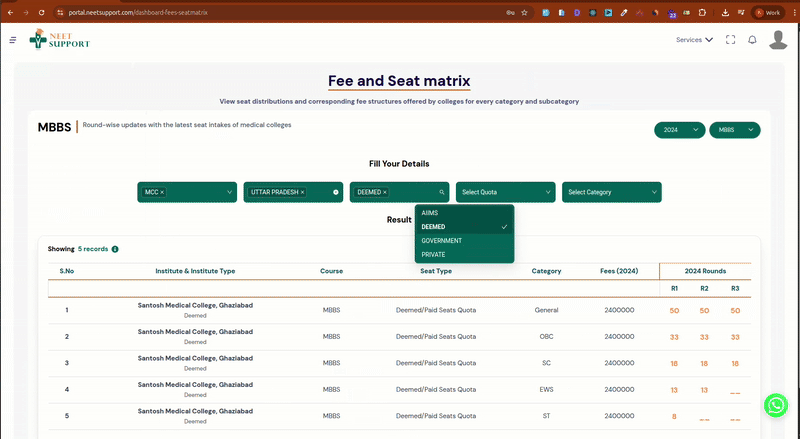Remove the DEEMED tag
Screen dimensions: 800x439
tap(385, 192)
